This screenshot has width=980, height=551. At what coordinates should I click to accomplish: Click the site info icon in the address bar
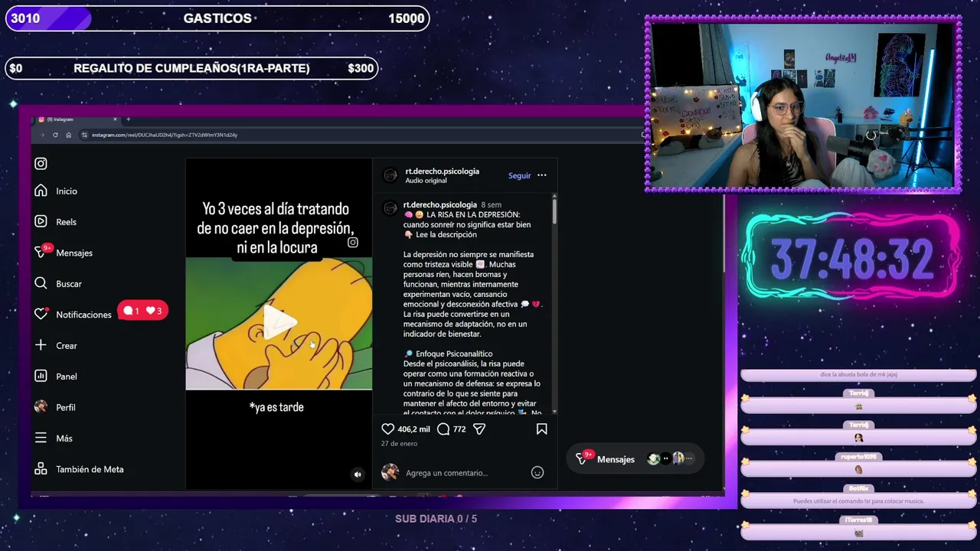coord(84,135)
